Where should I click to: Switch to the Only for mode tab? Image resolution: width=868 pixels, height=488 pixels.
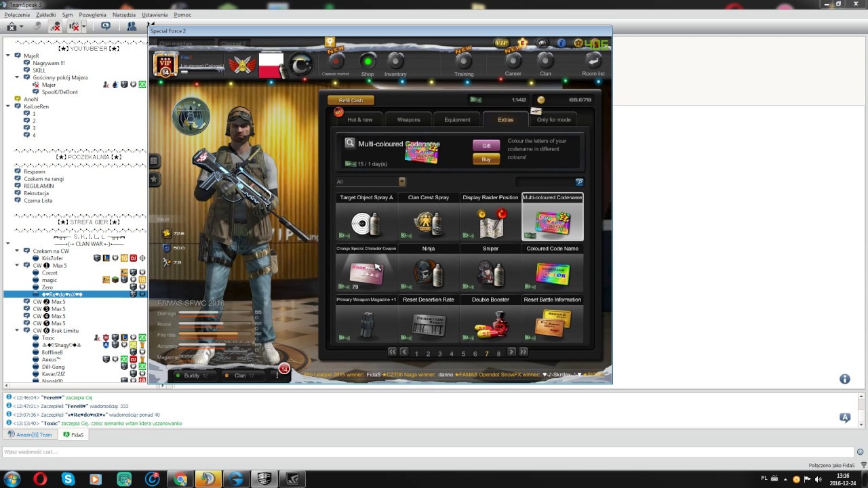point(554,119)
